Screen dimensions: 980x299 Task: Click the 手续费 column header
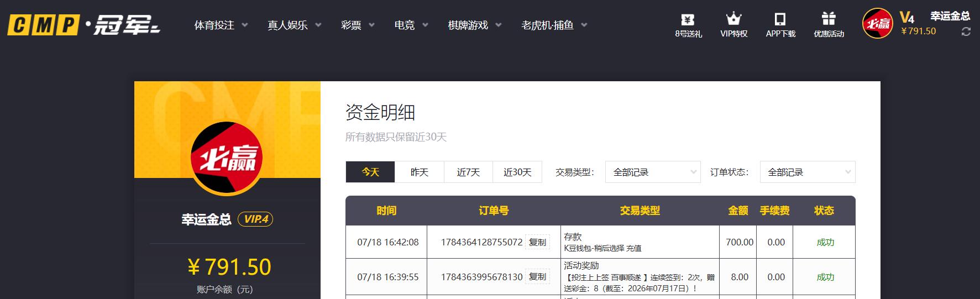coord(774,211)
